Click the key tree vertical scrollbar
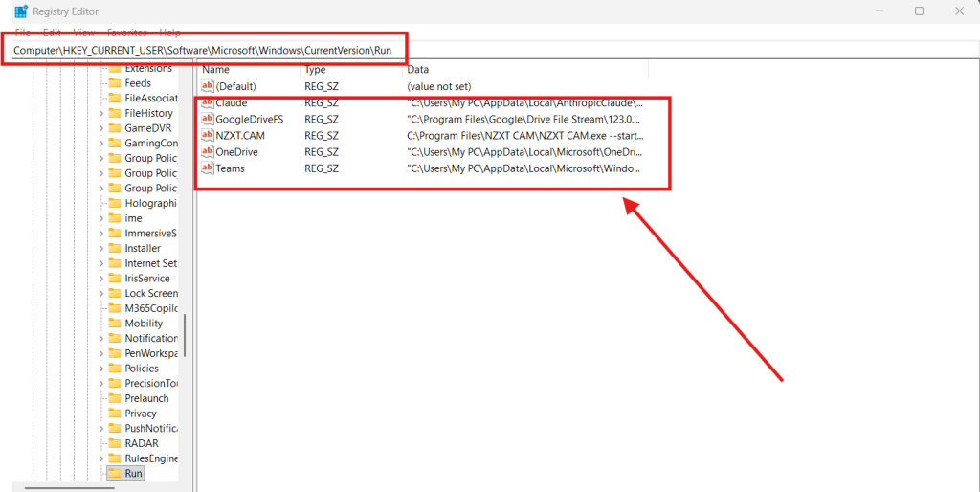The image size is (980, 492). pos(185,334)
